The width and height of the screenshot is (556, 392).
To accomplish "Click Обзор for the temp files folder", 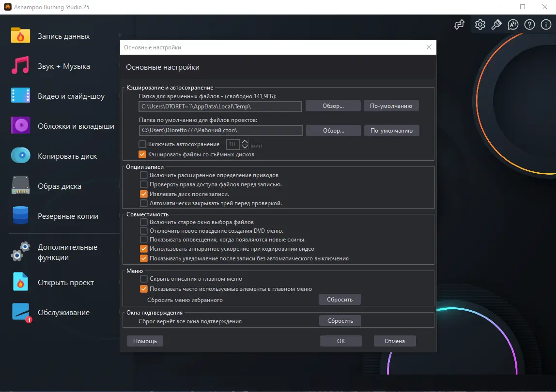I will click(x=333, y=106).
